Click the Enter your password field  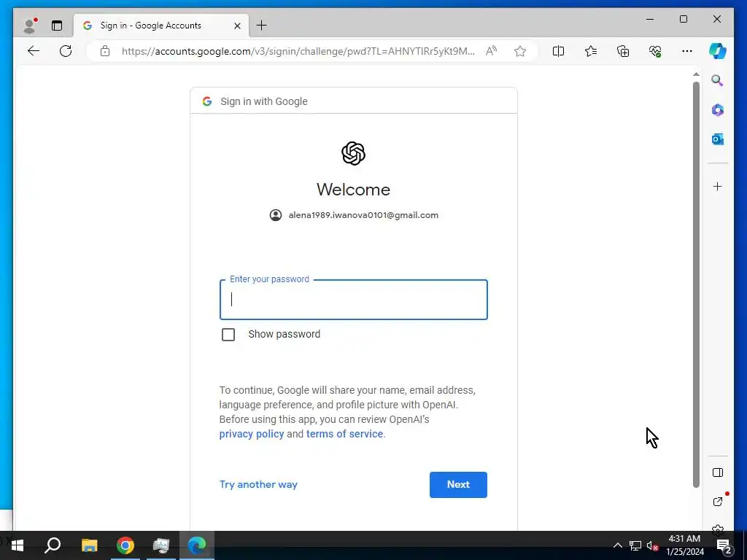[x=354, y=300]
